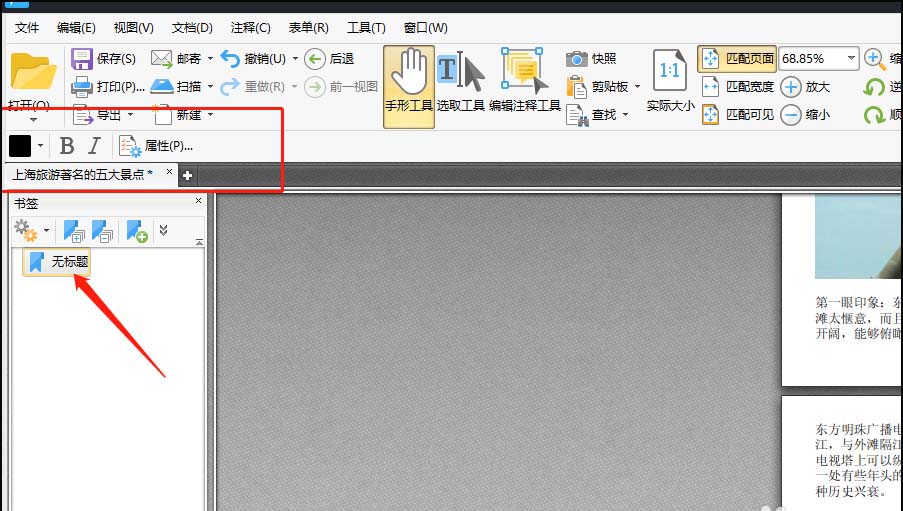Add a new bookmark with green plus
Viewport: 903px width, 511px height.
click(x=137, y=231)
